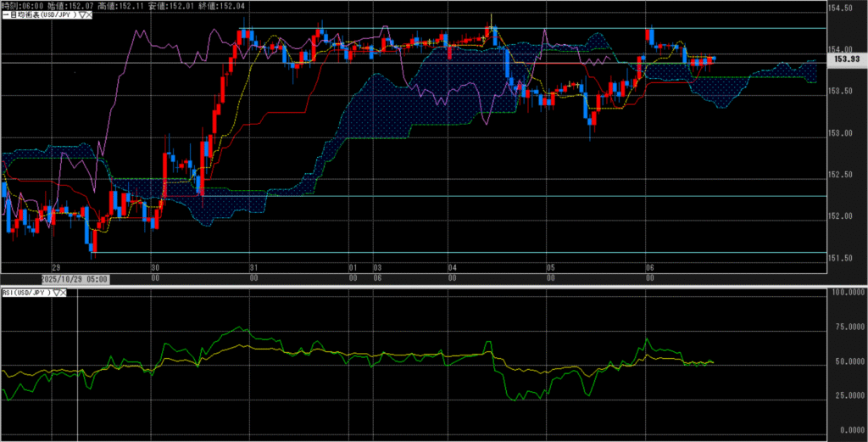Select date 31 on the time axis

(x=253, y=266)
